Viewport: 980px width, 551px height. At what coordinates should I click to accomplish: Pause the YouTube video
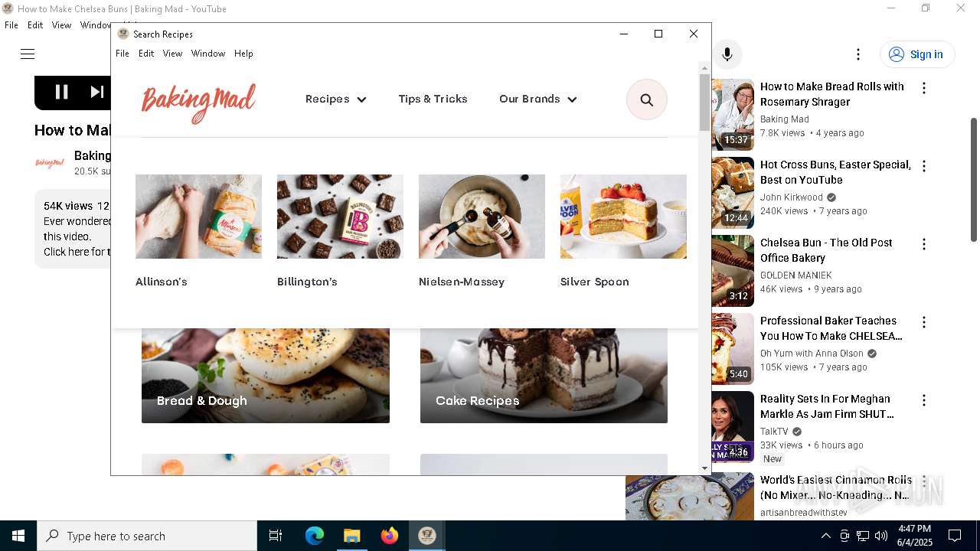(x=62, y=92)
